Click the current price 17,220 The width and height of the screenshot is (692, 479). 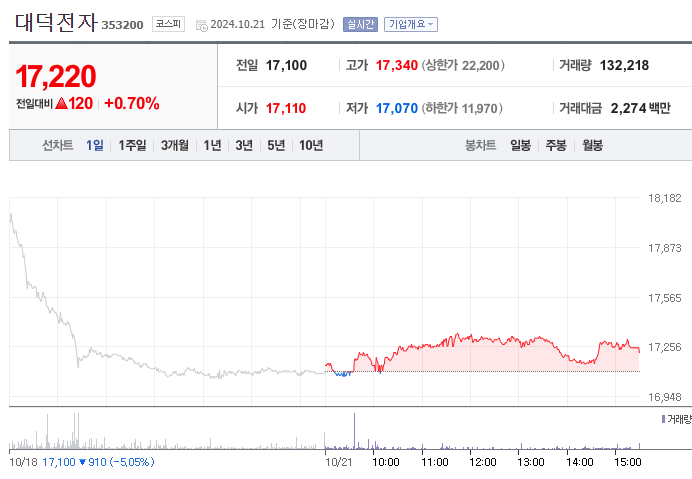pos(56,76)
